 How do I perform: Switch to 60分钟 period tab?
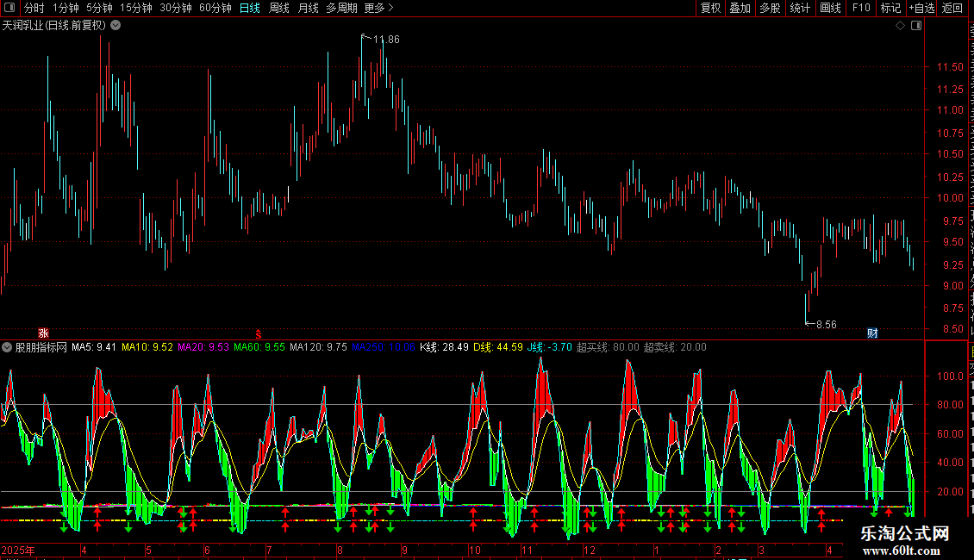pos(215,8)
